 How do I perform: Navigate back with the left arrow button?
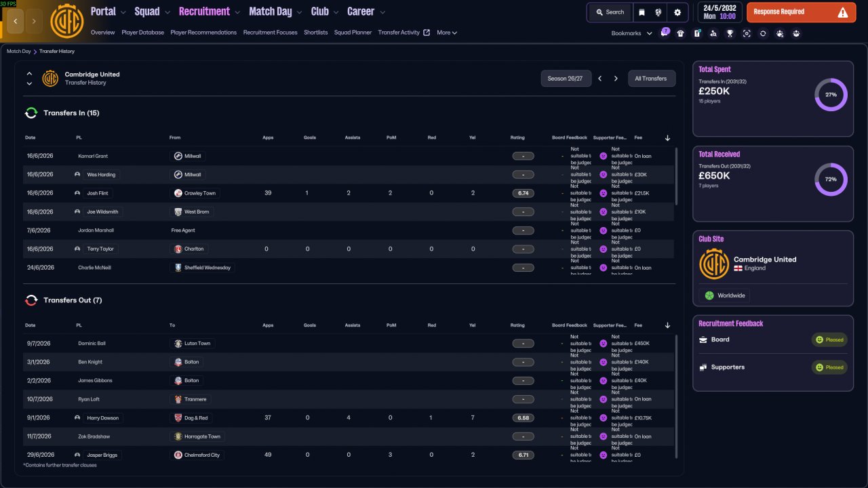(x=15, y=22)
